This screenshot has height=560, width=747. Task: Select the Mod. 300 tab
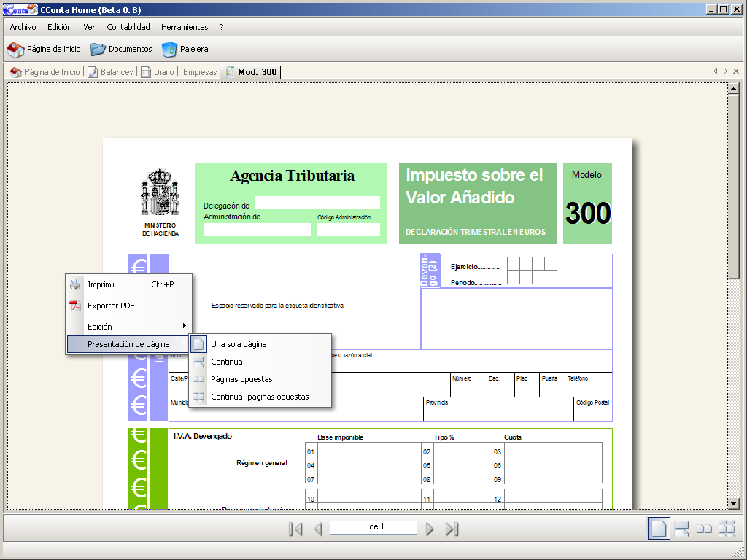pos(252,72)
